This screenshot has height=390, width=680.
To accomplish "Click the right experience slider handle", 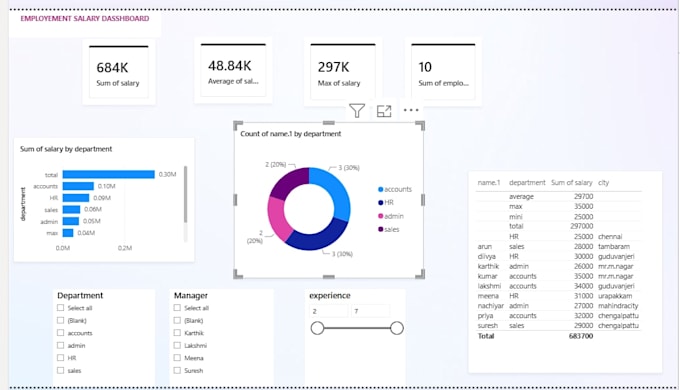I will pos(397,328).
